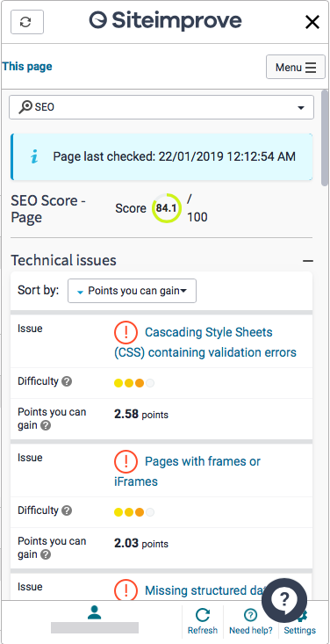This screenshot has width=330, height=644.
Task: Click the reload button beside Siteimprove logo
Action: [27, 22]
